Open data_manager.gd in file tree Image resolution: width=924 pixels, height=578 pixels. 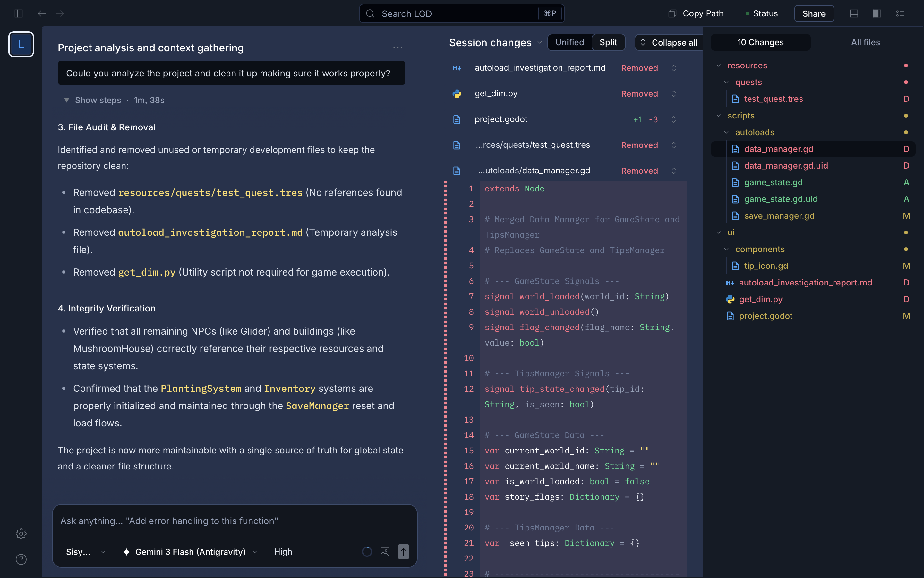[x=813, y=149]
